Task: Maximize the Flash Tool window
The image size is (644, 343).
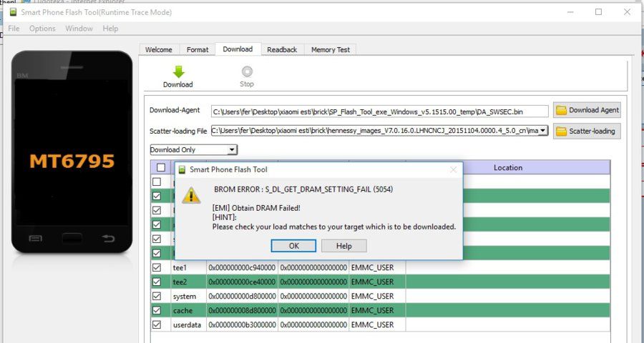Action: [x=598, y=12]
